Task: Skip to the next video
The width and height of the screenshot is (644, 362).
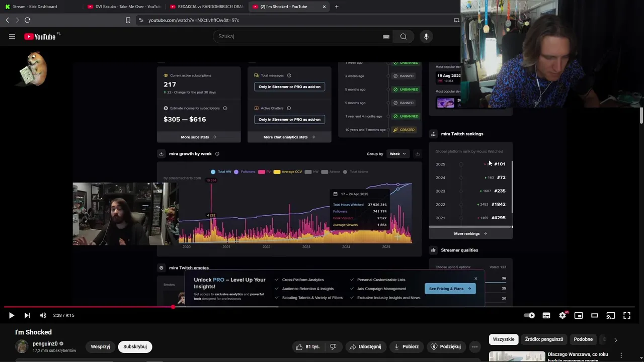Action: 27,315
